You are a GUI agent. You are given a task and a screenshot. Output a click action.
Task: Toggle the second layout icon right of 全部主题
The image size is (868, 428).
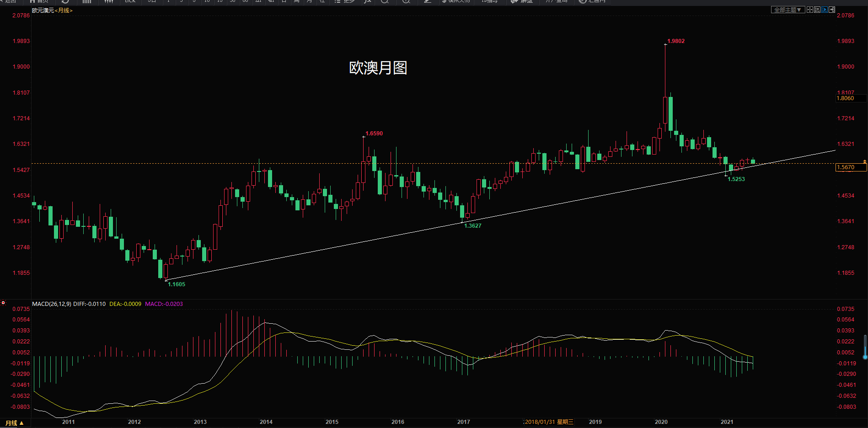817,10
